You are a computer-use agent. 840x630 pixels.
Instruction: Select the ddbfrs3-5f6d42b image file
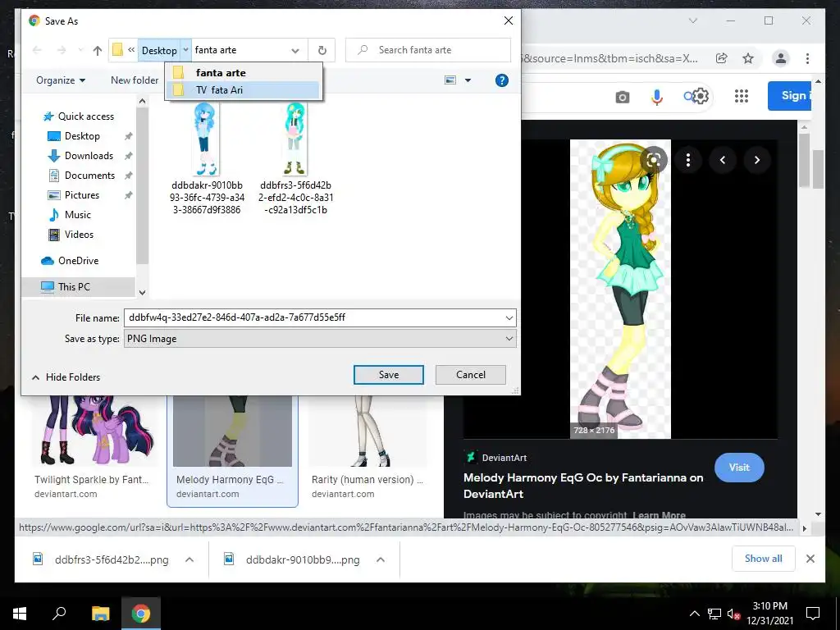click(x=295, y=158)
